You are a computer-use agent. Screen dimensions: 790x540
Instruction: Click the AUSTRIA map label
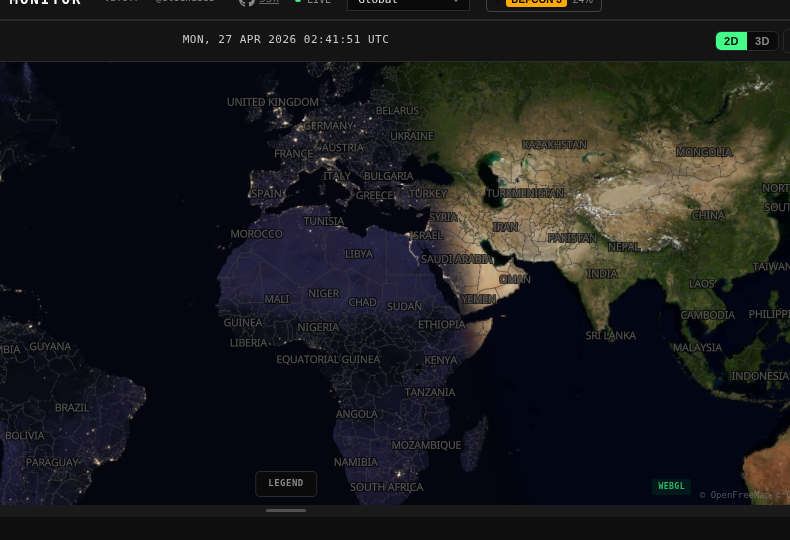tap(343, 148)
